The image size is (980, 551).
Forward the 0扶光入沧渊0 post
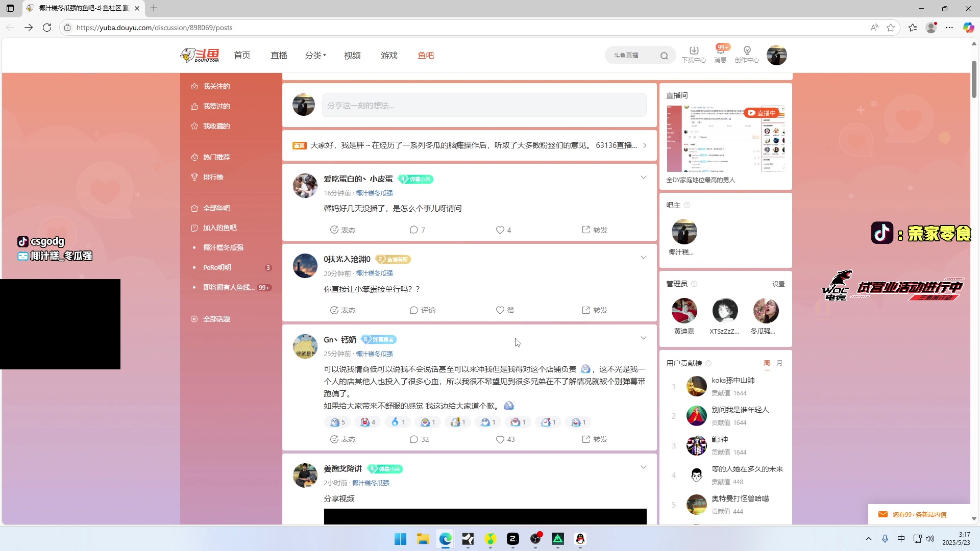[x=595, y=310]
